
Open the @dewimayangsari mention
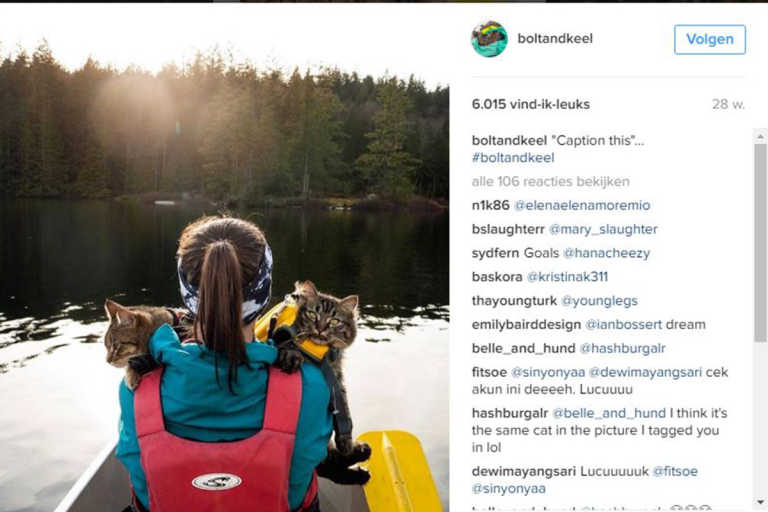[x=646, y=372]
